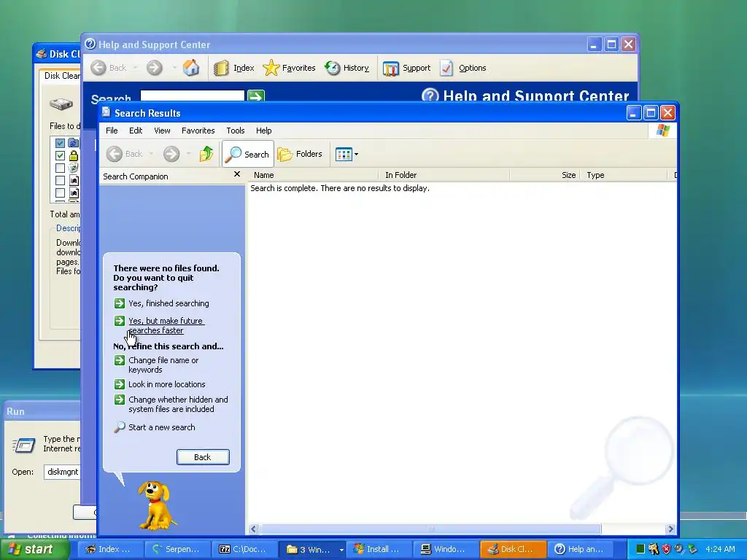Click the green arrow beside Look in more locations
Image resolution: width=747 pixels, height=560 pixels.
[120, 384]
